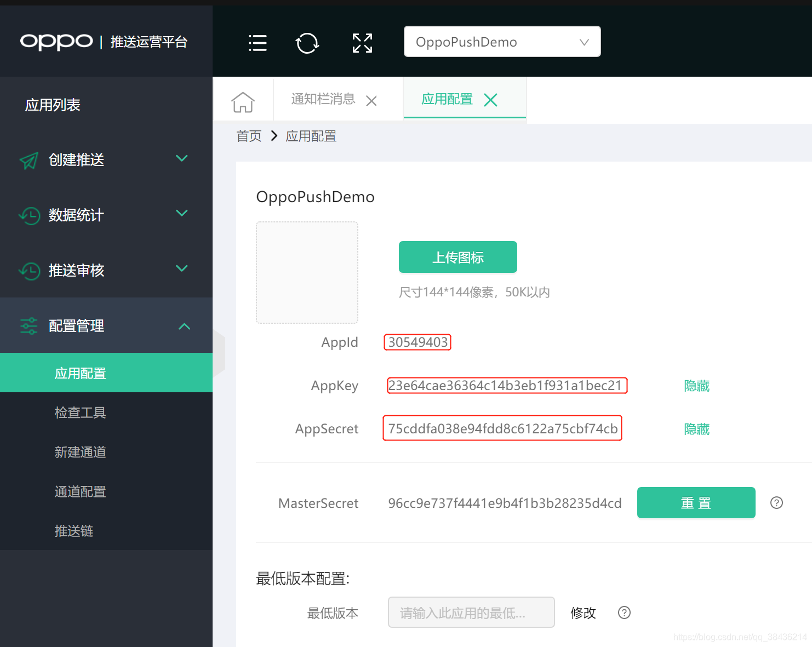Open 检查工具 in the sidebar

(x=80, y=413)
